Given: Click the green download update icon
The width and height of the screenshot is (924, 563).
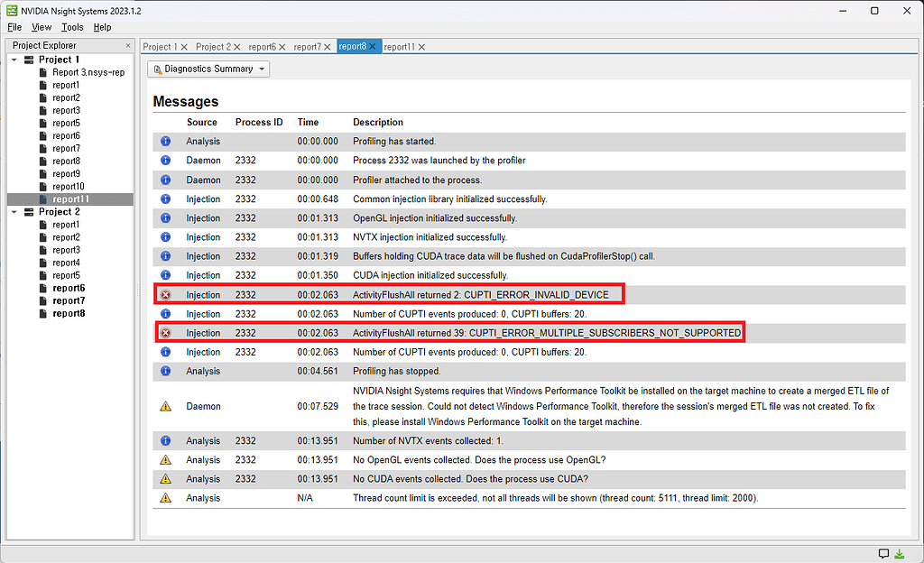Looking at the screenshot, I should click(900, 553).
